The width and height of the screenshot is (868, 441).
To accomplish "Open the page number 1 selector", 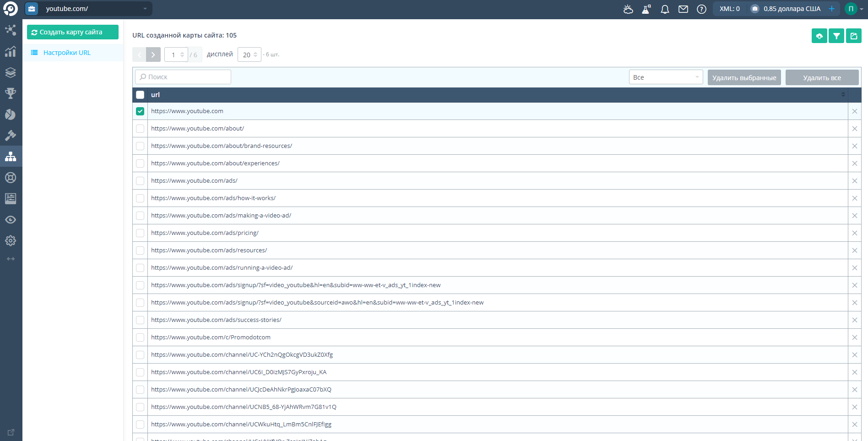I will point(176,54).
